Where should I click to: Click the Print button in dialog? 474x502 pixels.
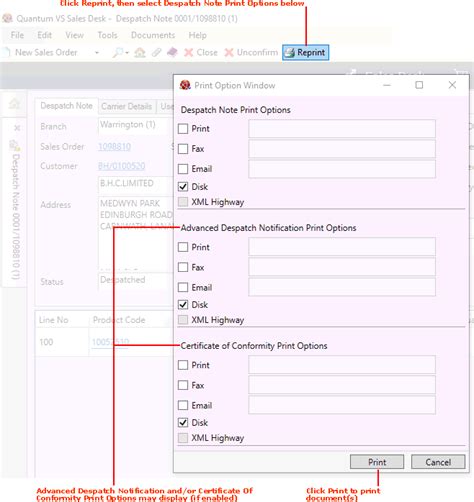coord(377,462)
